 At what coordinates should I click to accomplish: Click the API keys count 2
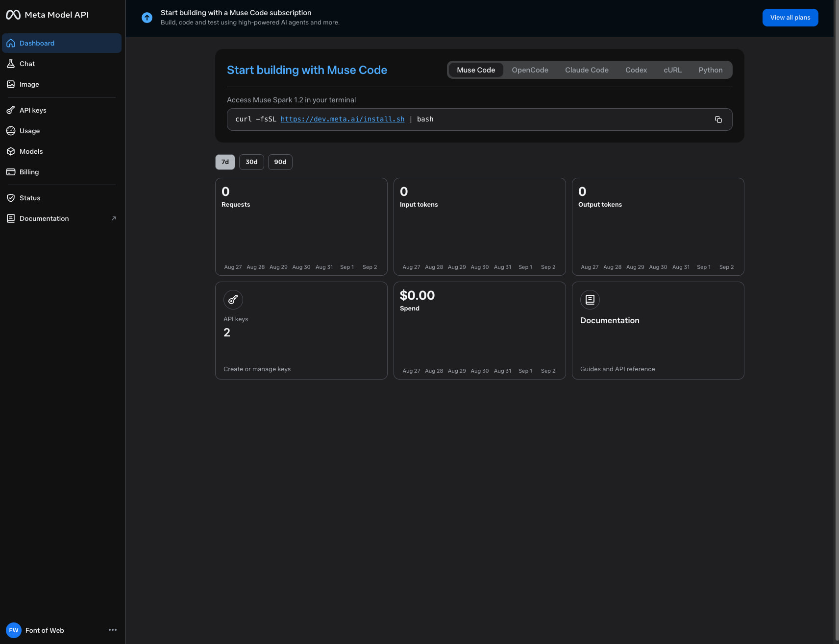227,333
